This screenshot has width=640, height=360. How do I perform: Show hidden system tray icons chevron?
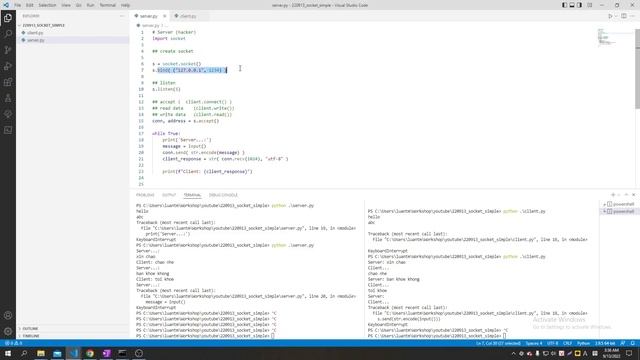pyautogui.click(x=513, y=353)
